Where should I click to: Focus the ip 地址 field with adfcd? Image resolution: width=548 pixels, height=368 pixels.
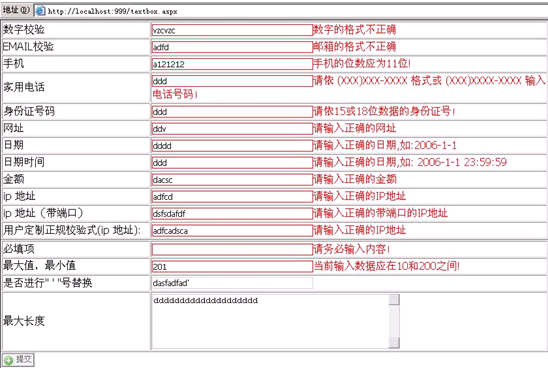coord(232,197)
